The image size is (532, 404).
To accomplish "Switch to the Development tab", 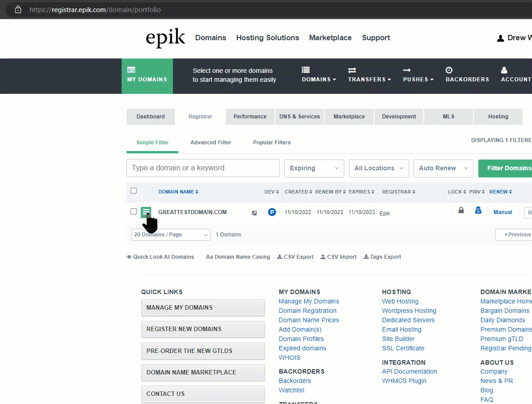I will (x=399, y=117).
